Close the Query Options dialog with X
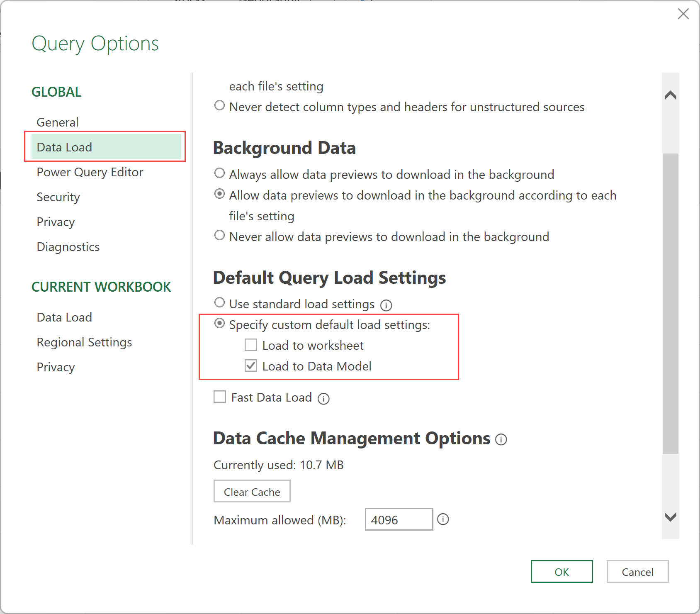 click(683, 14)
